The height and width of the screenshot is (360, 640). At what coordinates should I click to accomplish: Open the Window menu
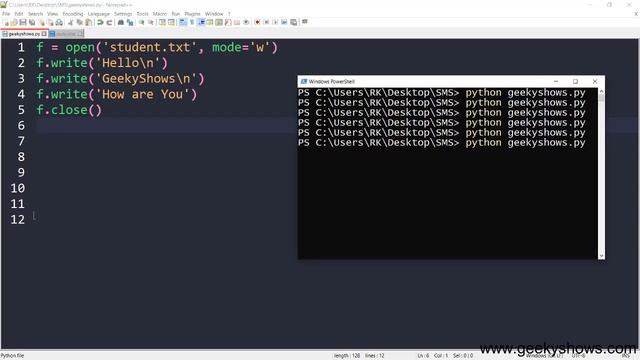click(x=214, y=14)
